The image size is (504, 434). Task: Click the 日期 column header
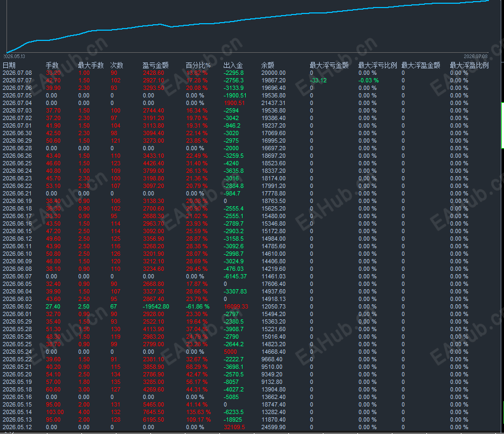click(9, 66)
